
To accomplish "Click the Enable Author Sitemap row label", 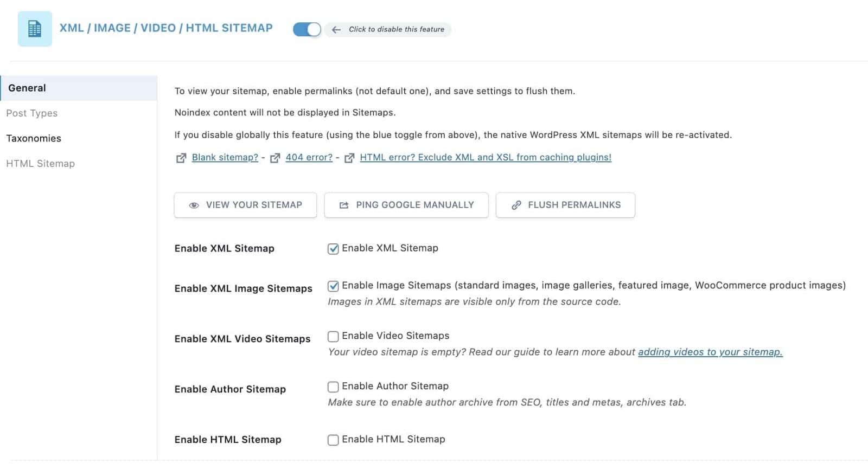I will pyautogui.click(x=230, y=389).
